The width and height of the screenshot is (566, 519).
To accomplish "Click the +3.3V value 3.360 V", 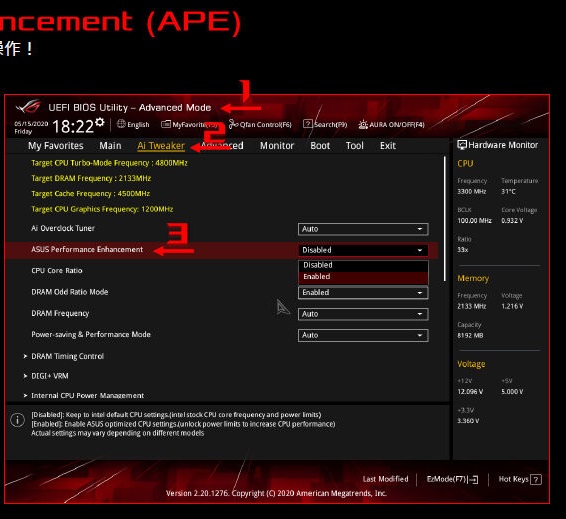I will [468, 421].
